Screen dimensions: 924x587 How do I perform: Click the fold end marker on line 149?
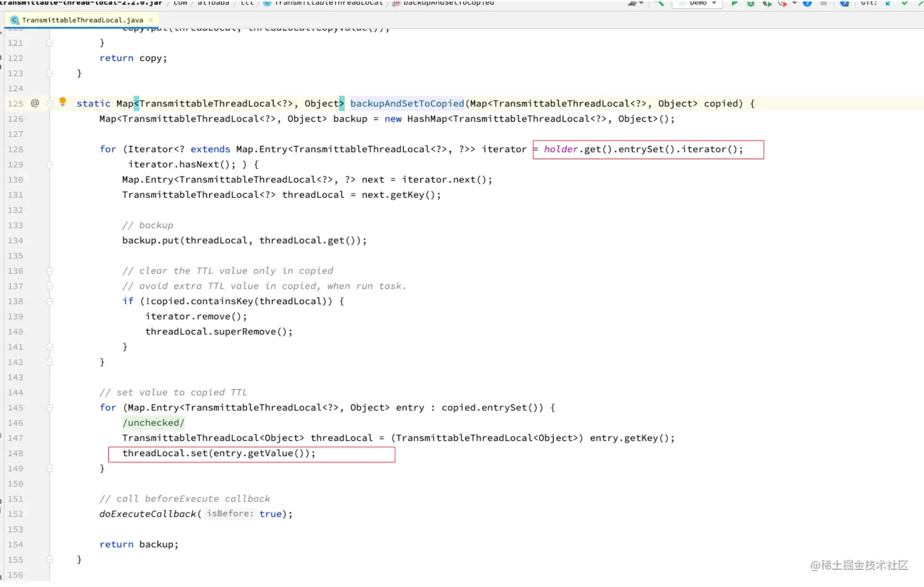[x=50, y=469]
